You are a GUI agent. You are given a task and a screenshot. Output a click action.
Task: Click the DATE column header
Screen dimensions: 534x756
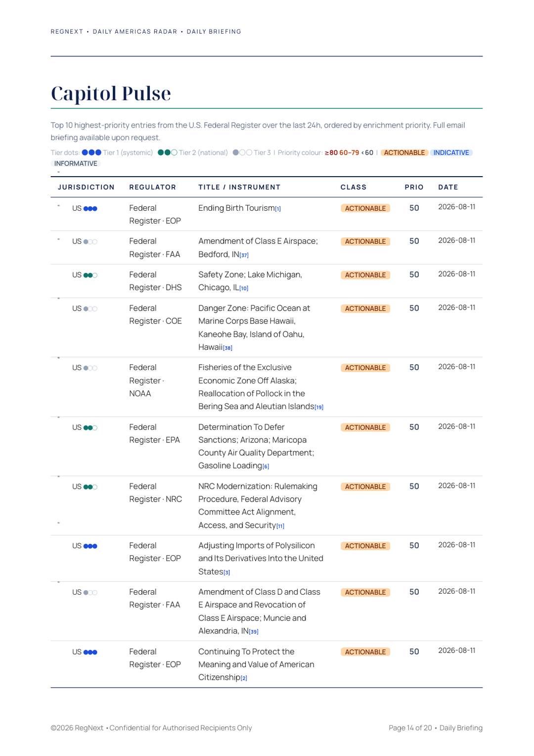[x=448, y=188]
